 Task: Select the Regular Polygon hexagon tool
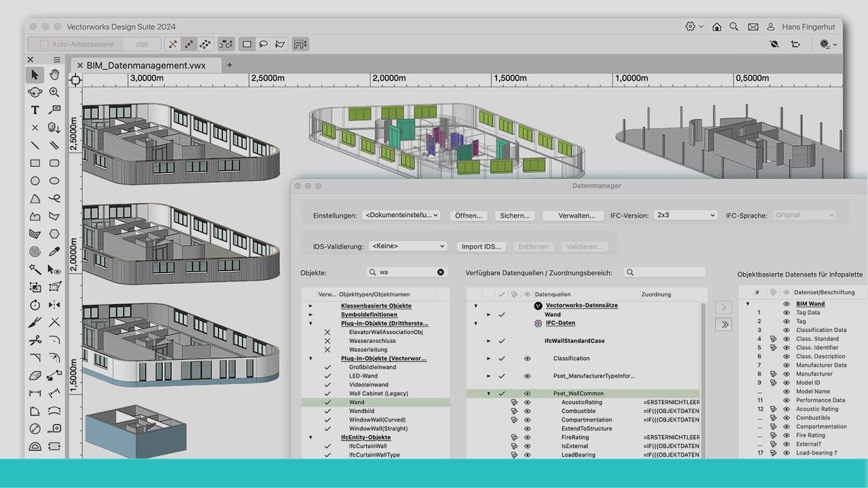pos(54,234)
